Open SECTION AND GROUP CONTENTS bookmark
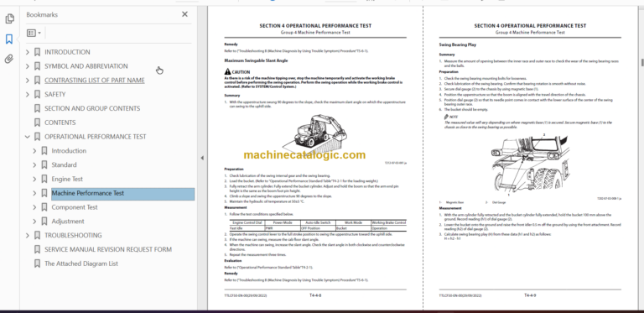 92,108
